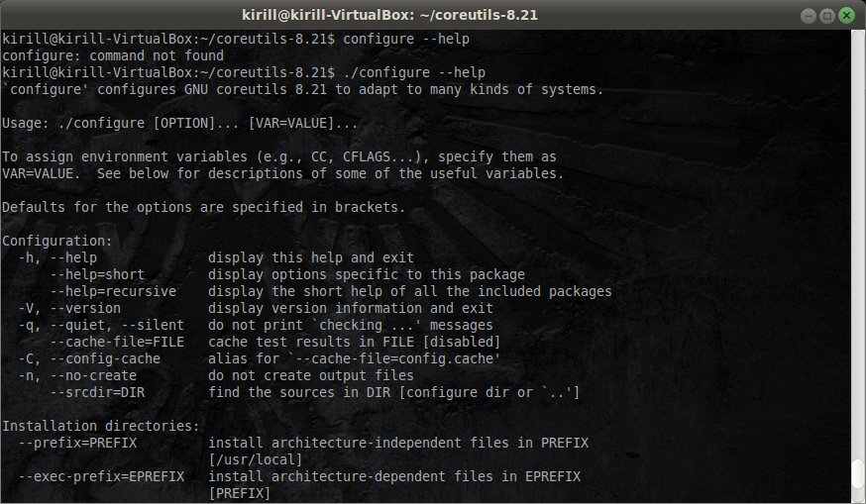
Task: Click the 'To assign environment variables' line
Action: point(278,156)
